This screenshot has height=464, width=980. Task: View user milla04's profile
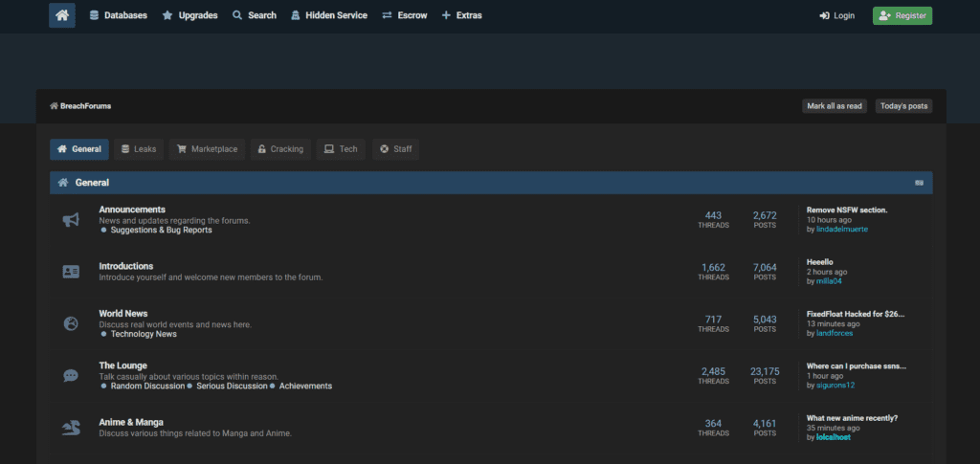point(829,281)
